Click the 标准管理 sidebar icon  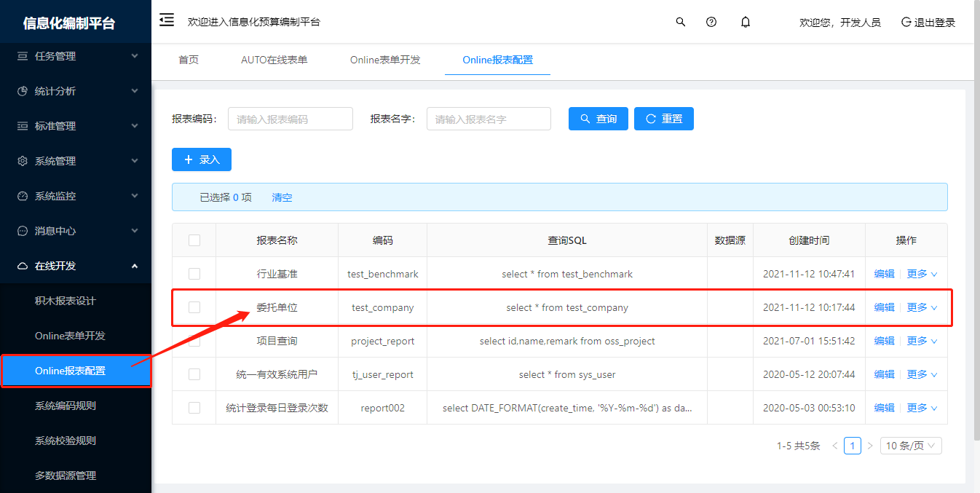tap(23, 126)
